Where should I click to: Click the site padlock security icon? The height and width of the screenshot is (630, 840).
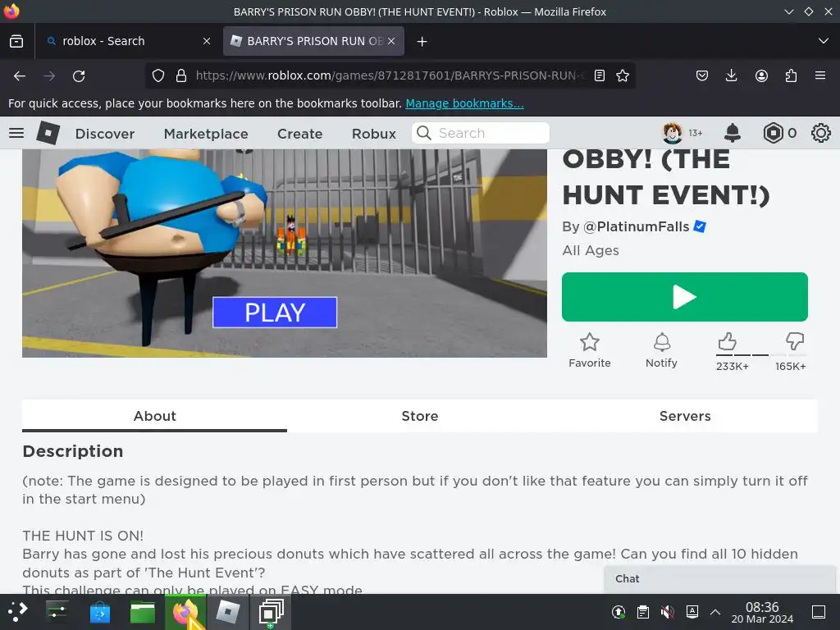tap(181, 76)
